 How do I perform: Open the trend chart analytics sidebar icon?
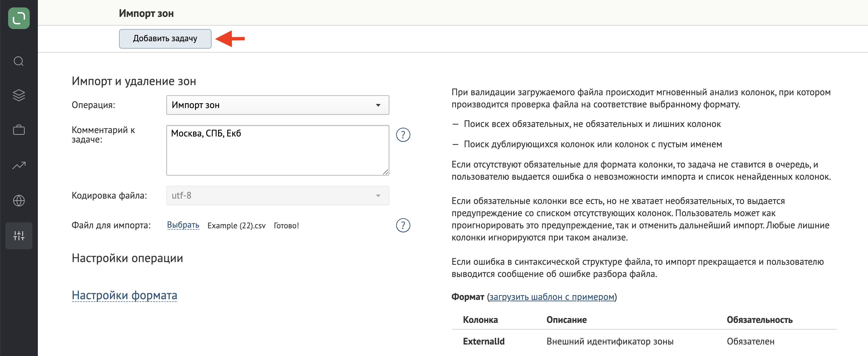point(19,165)
